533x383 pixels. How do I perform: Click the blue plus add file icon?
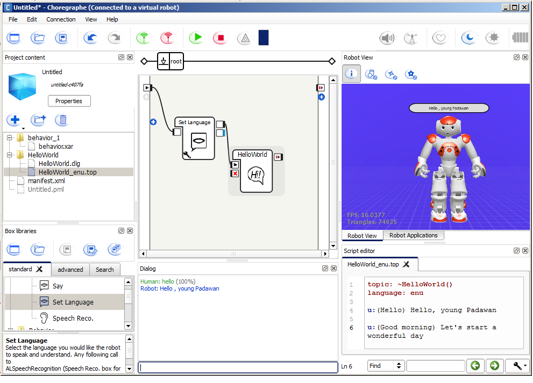point(15,120)
